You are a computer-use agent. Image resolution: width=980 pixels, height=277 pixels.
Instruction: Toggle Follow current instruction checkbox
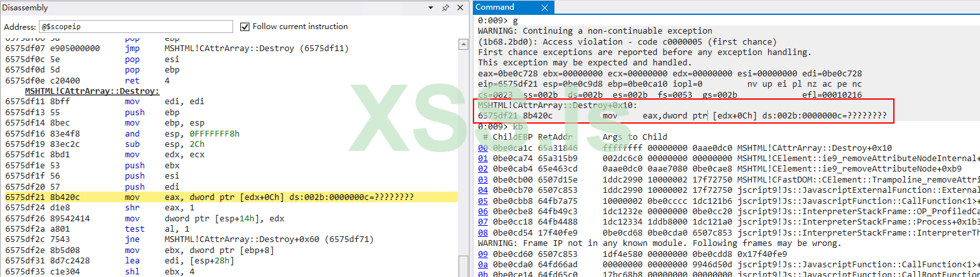click(x=244, y=27)
